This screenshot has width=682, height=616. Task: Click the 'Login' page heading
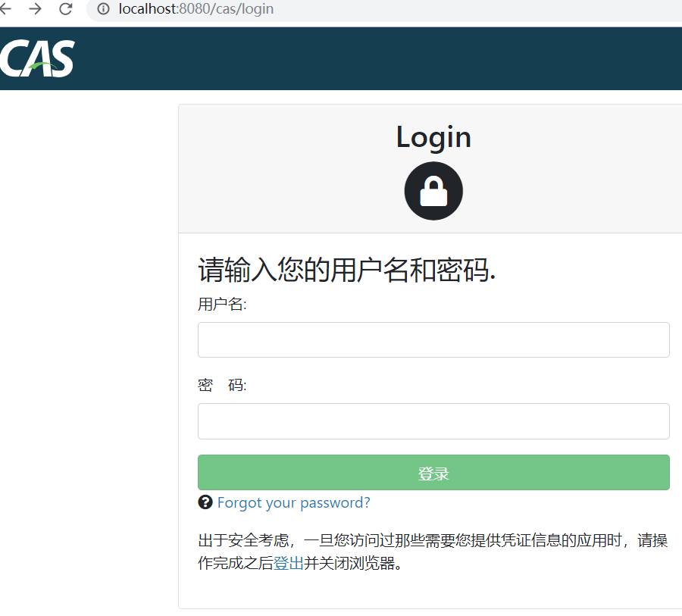point(433,136)
